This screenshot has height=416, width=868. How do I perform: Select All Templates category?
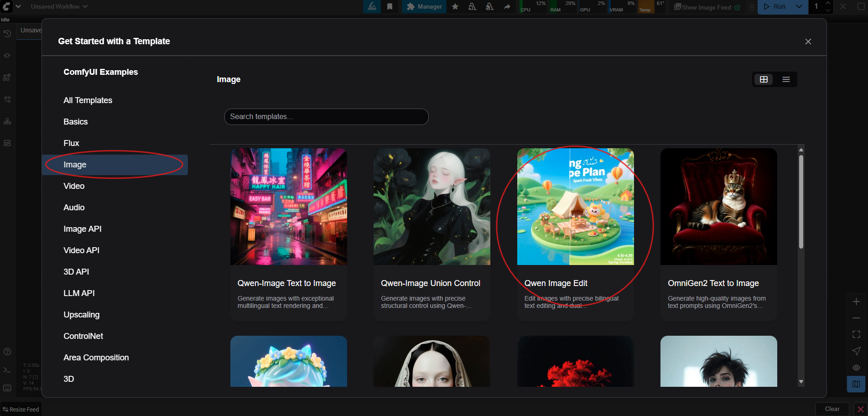point(115,100)
